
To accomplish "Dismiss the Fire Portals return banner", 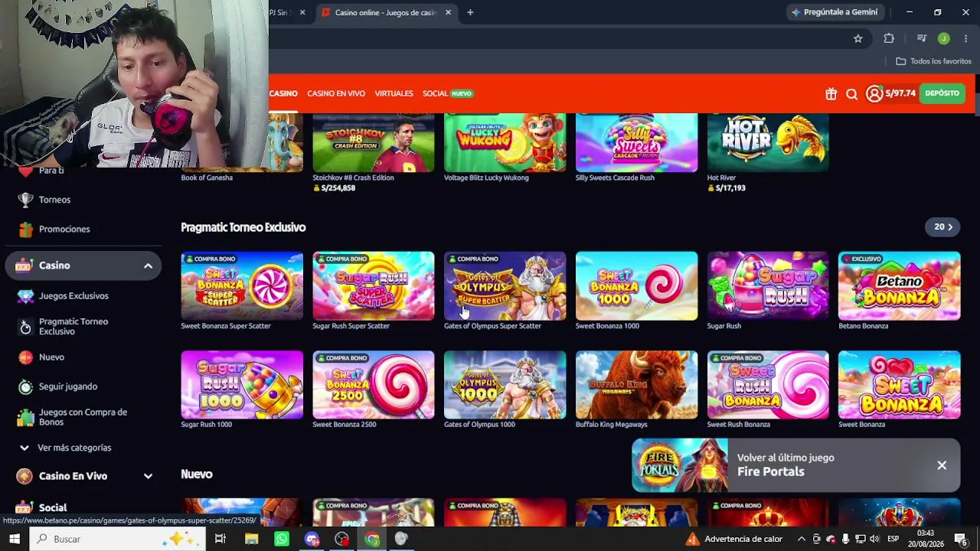I will point(942,465).
